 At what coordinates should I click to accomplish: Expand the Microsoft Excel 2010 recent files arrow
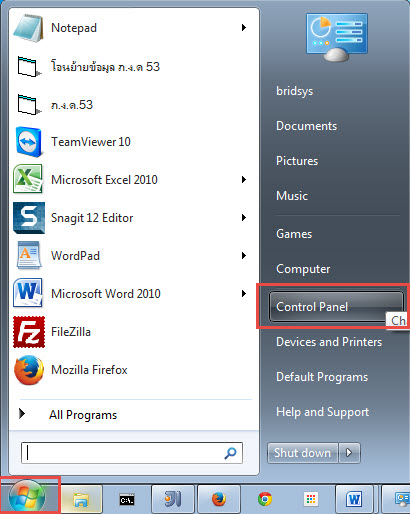tap(244, 180)
